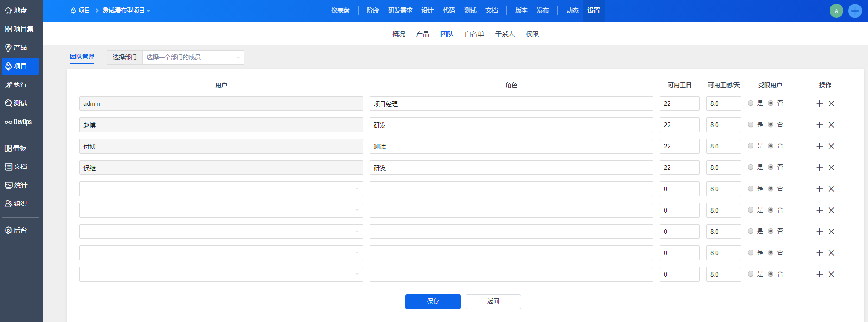Open the 选择一个部门的成员 department dropdown
The image size is (868, 322).
pos(193,58)
